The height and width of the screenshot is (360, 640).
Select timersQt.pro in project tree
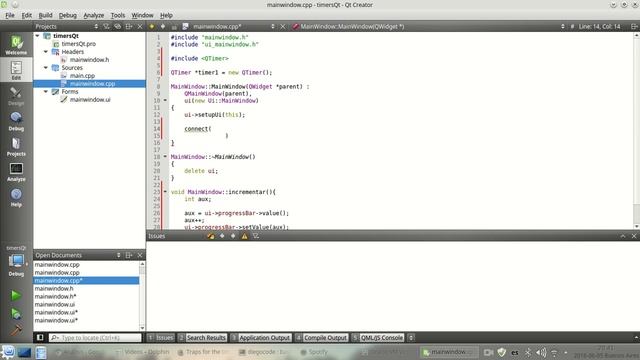click(x=78, y=44)
